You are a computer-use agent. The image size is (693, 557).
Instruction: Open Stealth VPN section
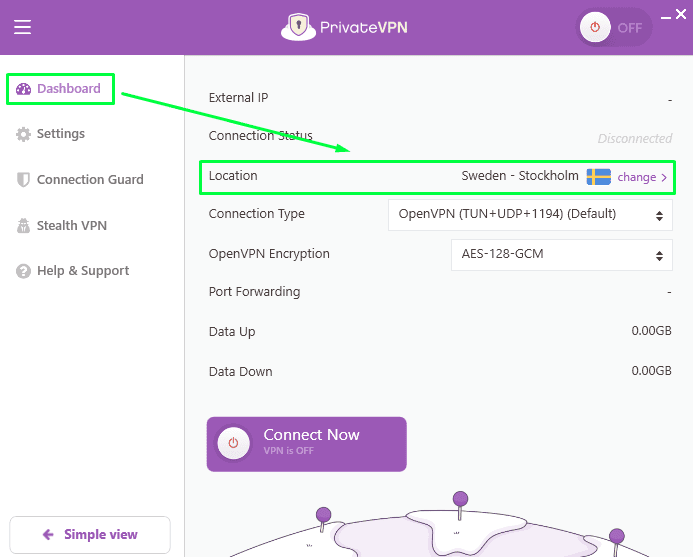pos(62,225)
